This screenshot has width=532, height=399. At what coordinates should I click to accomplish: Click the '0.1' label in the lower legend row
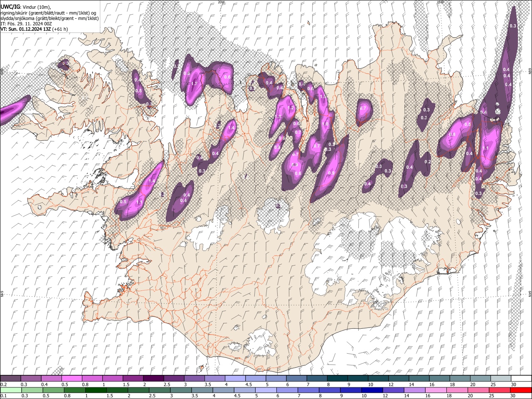(x=3, y=396)
